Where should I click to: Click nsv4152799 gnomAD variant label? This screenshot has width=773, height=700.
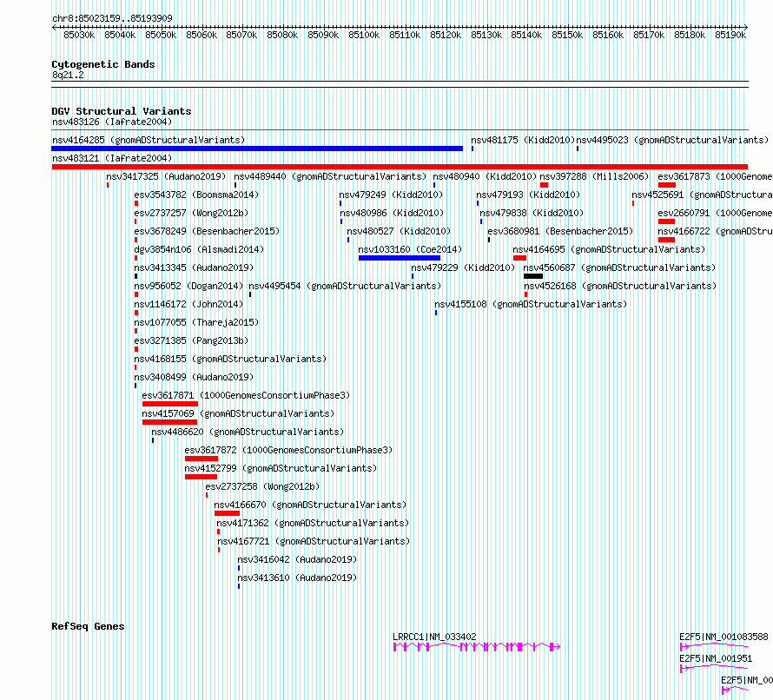[x=281, y=468]
